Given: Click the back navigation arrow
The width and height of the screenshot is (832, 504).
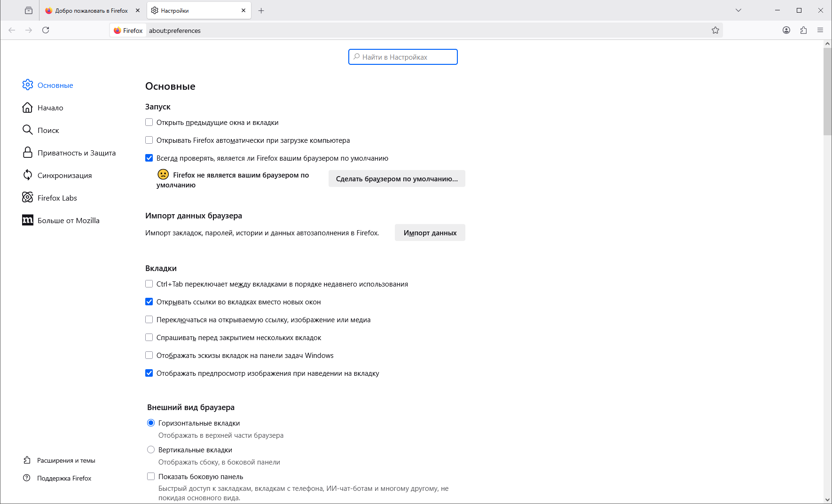Looking at the screenshot, I should click(12, 30).
